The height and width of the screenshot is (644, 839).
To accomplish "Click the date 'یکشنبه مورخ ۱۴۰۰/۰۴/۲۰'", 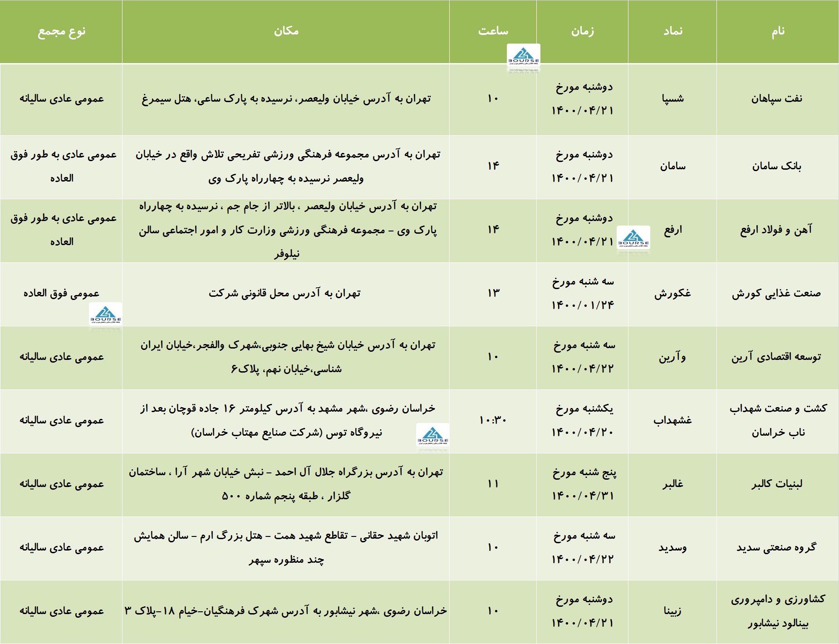I will [x=583, y=420].
